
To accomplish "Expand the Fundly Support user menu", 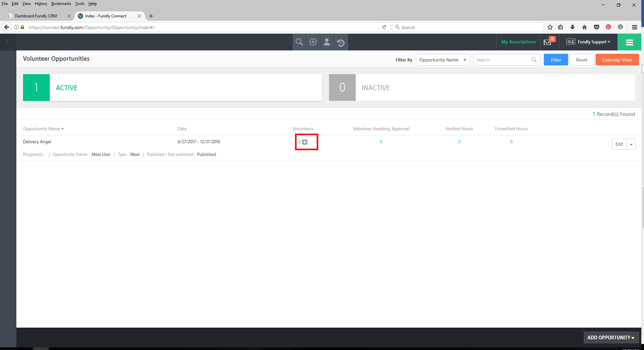I will [588, 42].
